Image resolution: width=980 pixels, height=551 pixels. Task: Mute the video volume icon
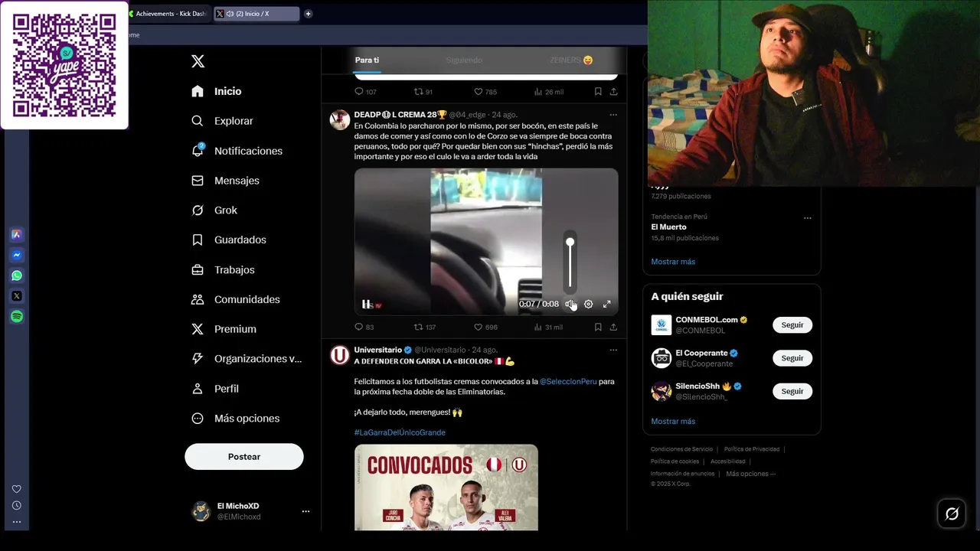click(570, 304)
